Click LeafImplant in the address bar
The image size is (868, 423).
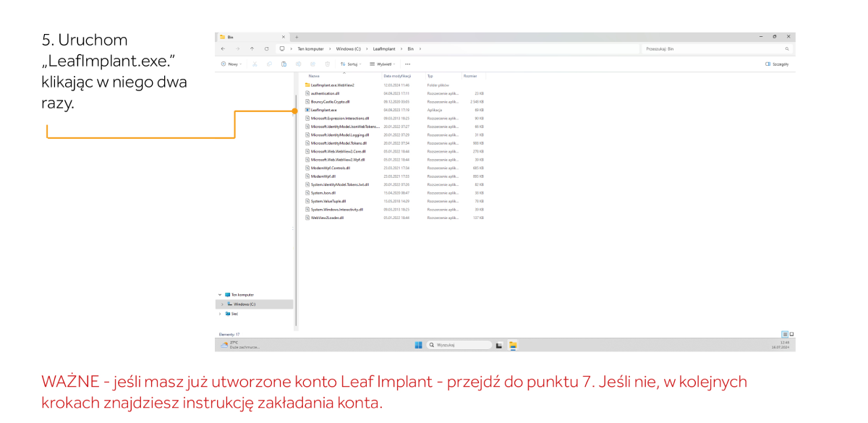tap(383, 49)
